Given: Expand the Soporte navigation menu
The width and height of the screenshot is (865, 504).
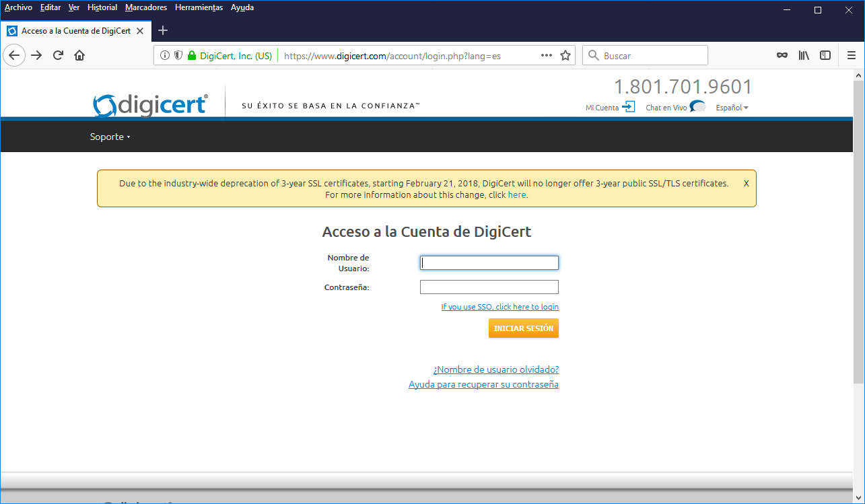Looking at the screenshot, I should click(110, 137).
